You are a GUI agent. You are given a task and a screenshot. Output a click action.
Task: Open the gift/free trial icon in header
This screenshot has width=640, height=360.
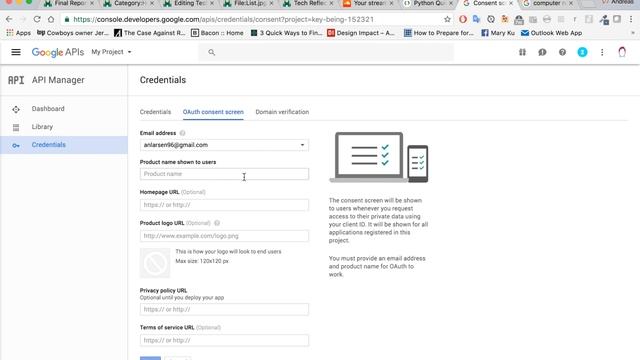point(522,52)
